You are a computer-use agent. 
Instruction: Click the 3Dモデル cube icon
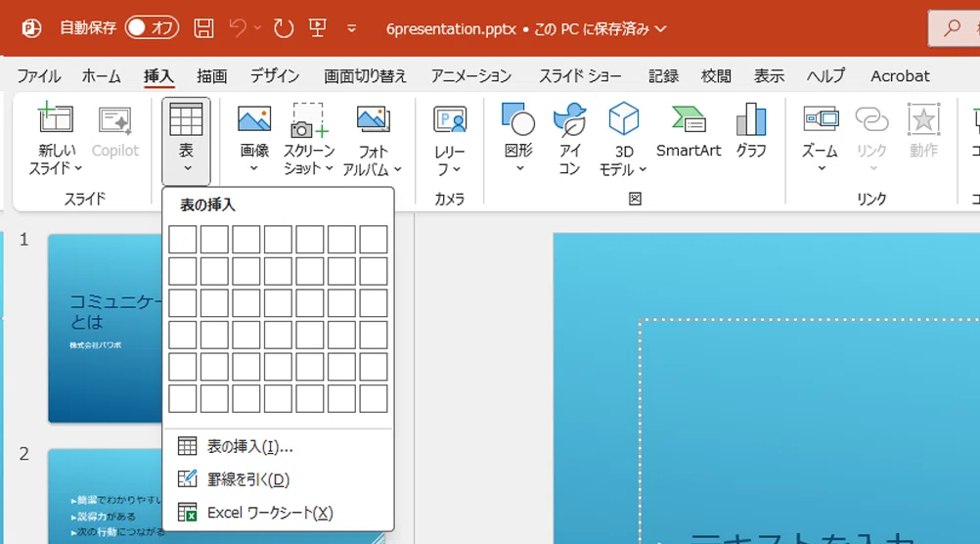(x=624, y=118)
